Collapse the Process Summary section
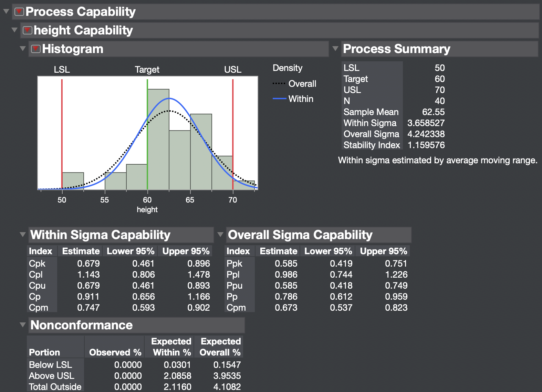 [x=335, y=49]
